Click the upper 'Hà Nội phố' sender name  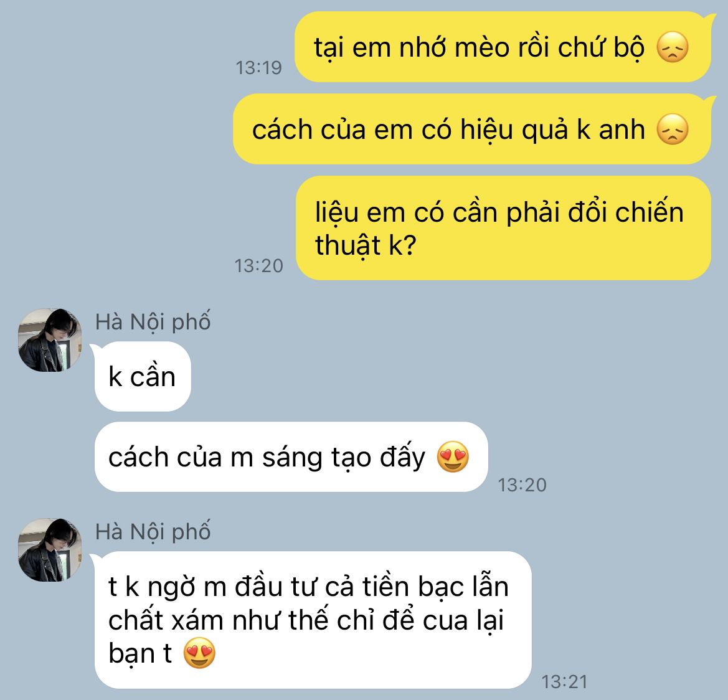coord(153,322)
